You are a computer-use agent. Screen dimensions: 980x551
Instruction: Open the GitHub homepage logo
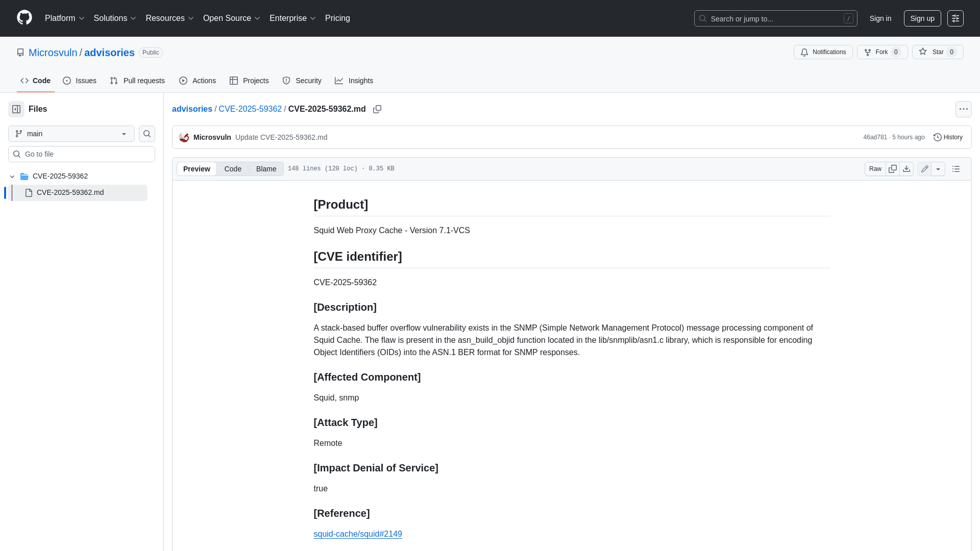click(x=24, y=18)
